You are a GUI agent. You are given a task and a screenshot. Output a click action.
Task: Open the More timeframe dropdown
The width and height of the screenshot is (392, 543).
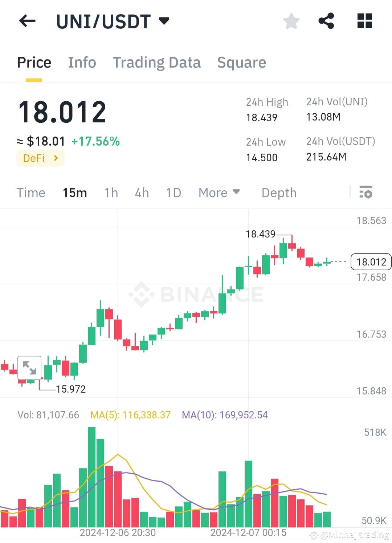219,193
